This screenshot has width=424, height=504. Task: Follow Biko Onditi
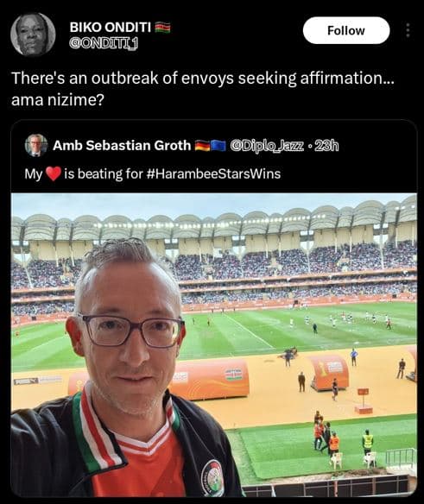pos(346,30)
